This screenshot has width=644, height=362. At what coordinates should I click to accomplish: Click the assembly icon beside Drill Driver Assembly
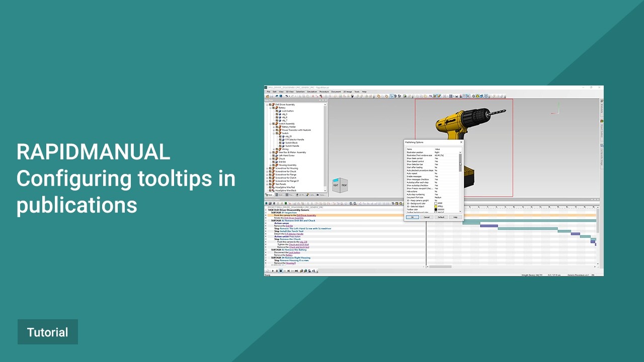(273, 105)
